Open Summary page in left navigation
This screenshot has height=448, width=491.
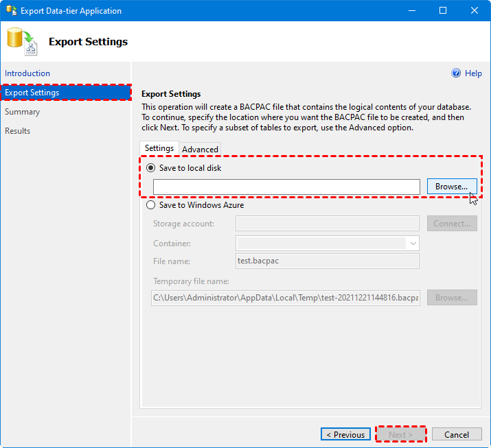click(23, 112)
